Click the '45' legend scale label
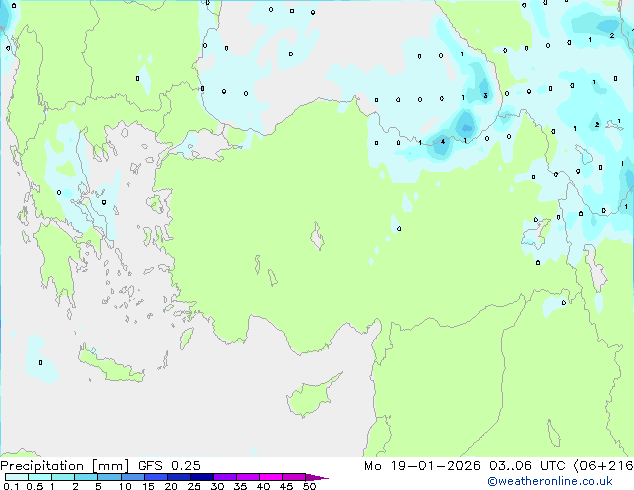 click(286, 486)
